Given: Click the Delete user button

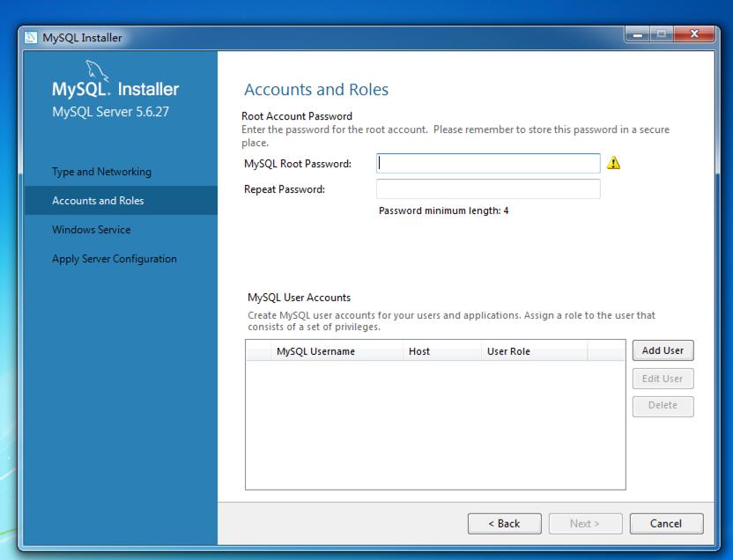Looking at the screenshot, I should pos(663,406).
